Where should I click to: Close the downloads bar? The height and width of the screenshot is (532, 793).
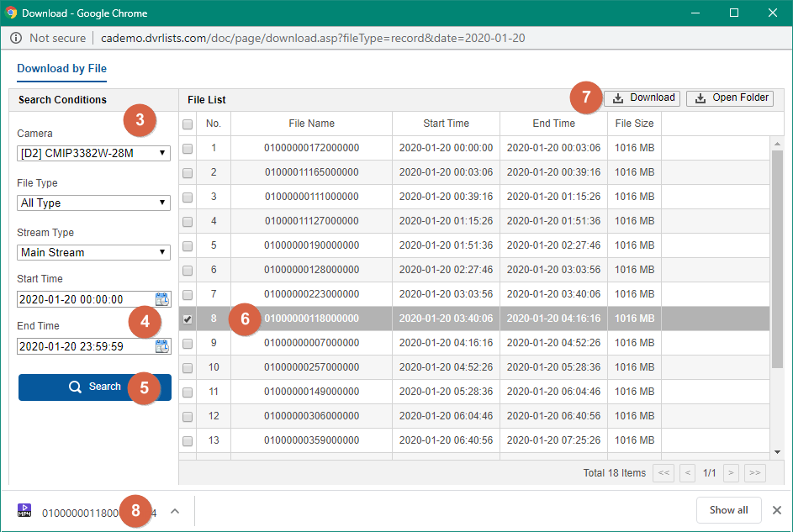pyautogui.click(x=777, y=510)
